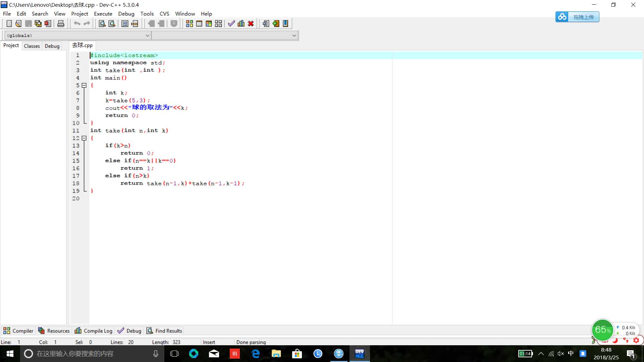Open the Compile Log bottom tab
Screen dimensions: 644x362
[94, 331]
